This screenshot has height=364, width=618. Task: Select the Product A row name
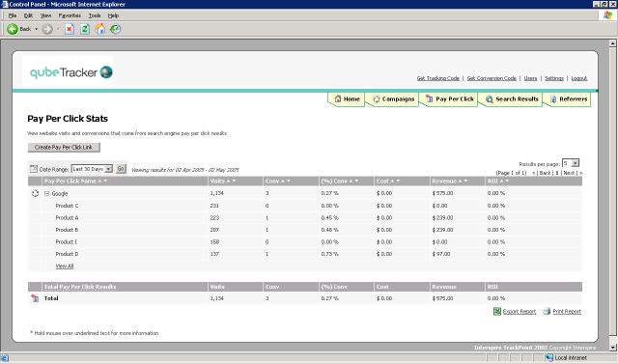(67, 217)
